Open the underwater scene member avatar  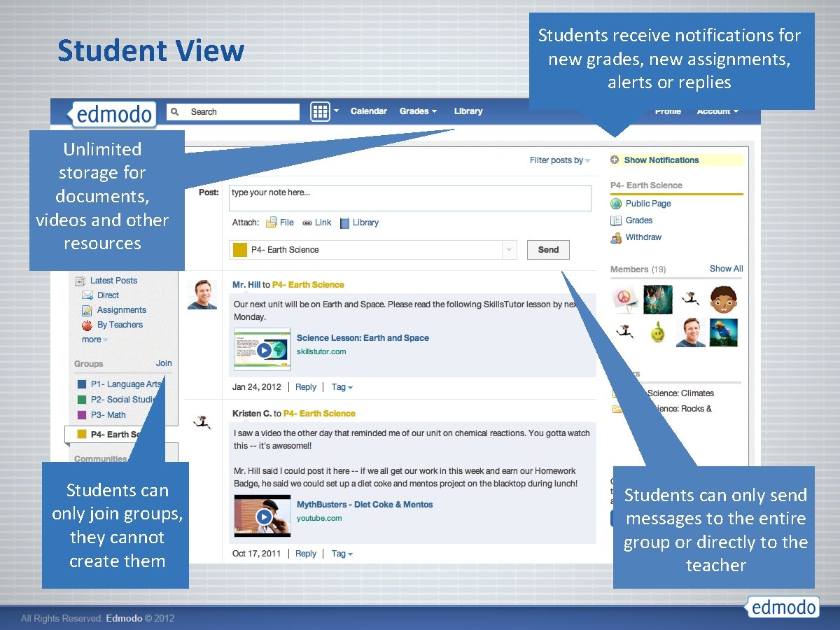coord(658,300)
